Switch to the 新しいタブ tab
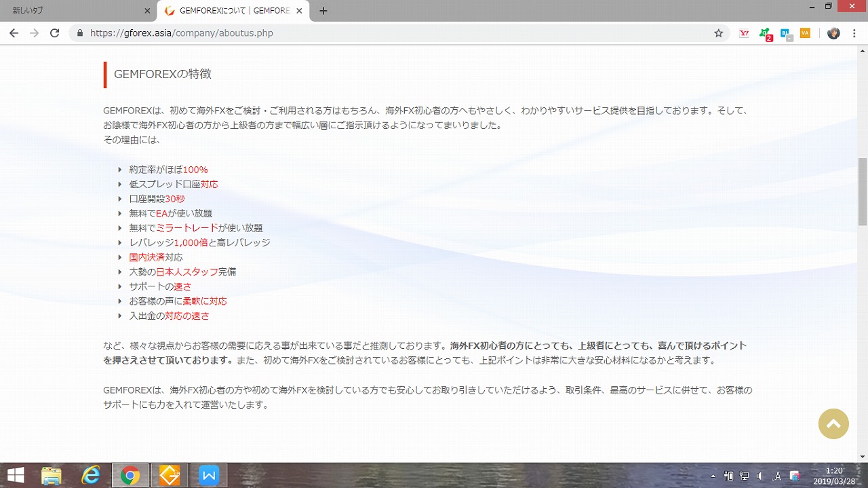This screenshot has height=488, width=868. coord(75,11)
